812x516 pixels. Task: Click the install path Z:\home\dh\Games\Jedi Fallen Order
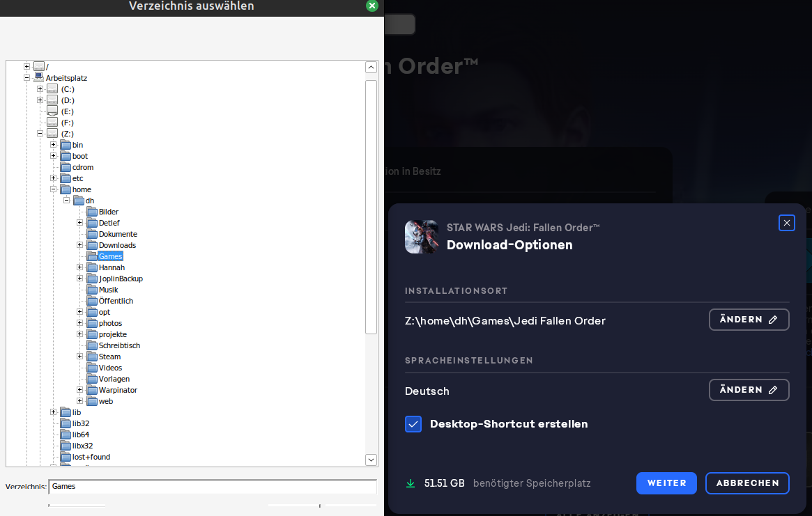tap(505, 321)
